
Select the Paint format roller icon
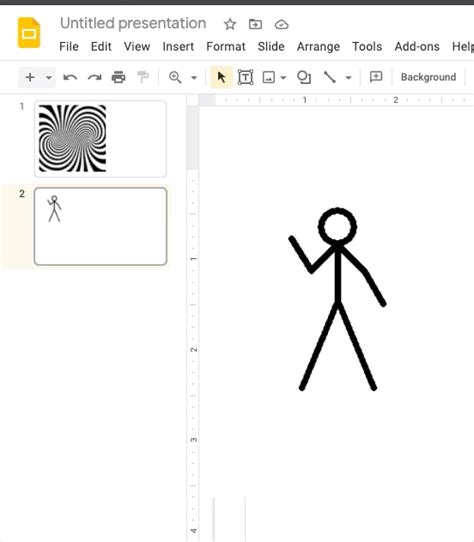pos(143,77)
